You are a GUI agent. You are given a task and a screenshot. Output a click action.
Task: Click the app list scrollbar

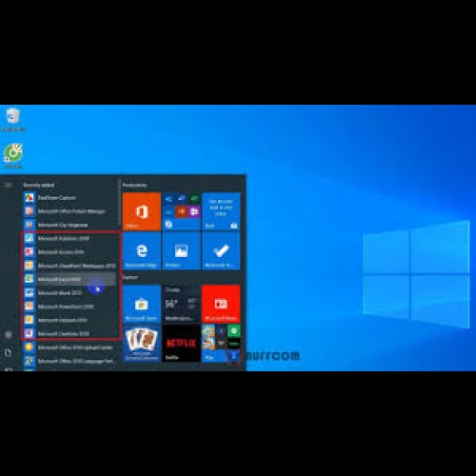tap(119, 203)
